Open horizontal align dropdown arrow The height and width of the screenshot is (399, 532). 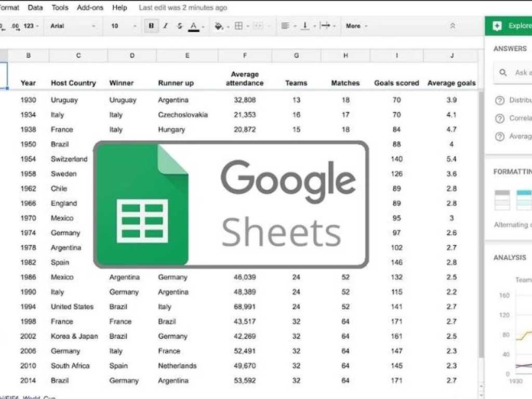(x=295, y=26)
